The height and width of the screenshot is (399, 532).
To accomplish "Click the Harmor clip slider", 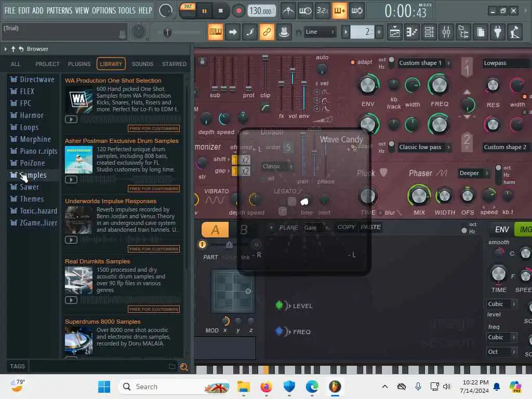I will (265, 58).
